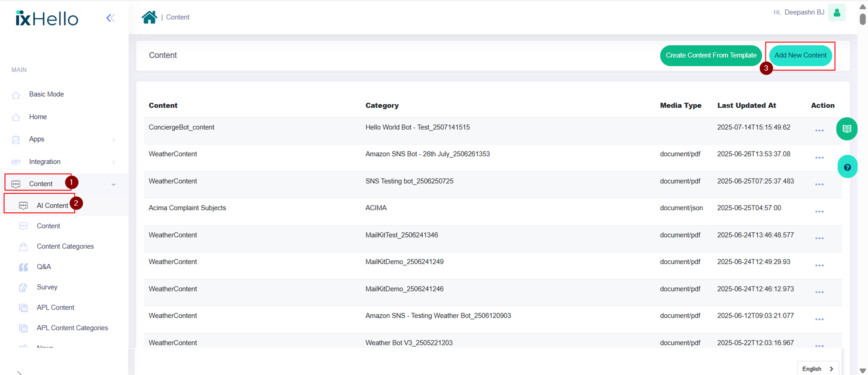868x375 pixels.
Task: Open action dots for MailKitDemo_2506241249 row
Action: [x=819, y=265]
